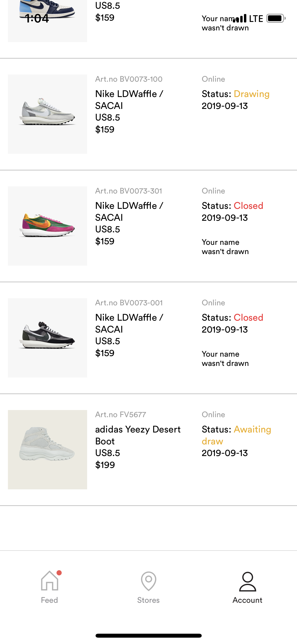
Task: Switch to the Stores tab label
Action: point(148,600)
